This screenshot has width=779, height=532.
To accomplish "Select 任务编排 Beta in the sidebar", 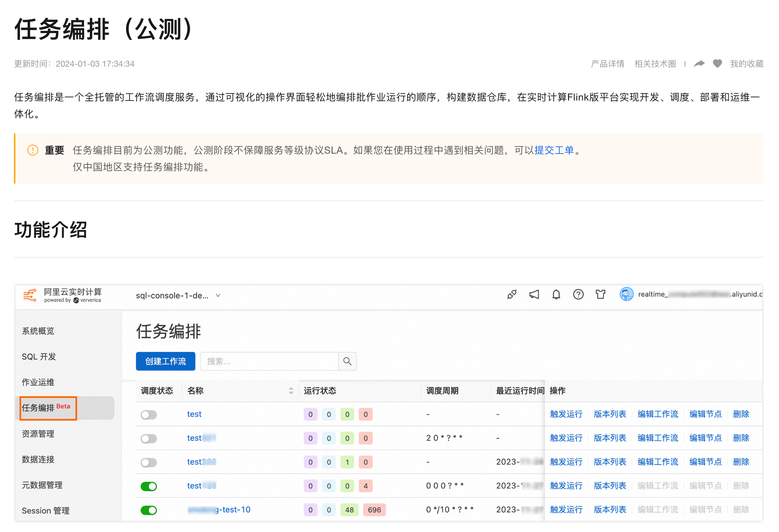I will pos(65,408).
